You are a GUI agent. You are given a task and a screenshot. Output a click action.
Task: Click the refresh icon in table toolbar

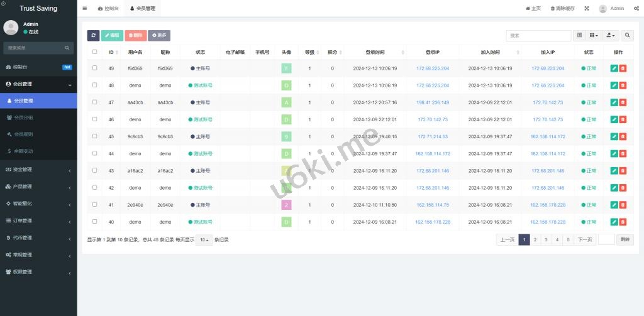(x=93, y=36)
